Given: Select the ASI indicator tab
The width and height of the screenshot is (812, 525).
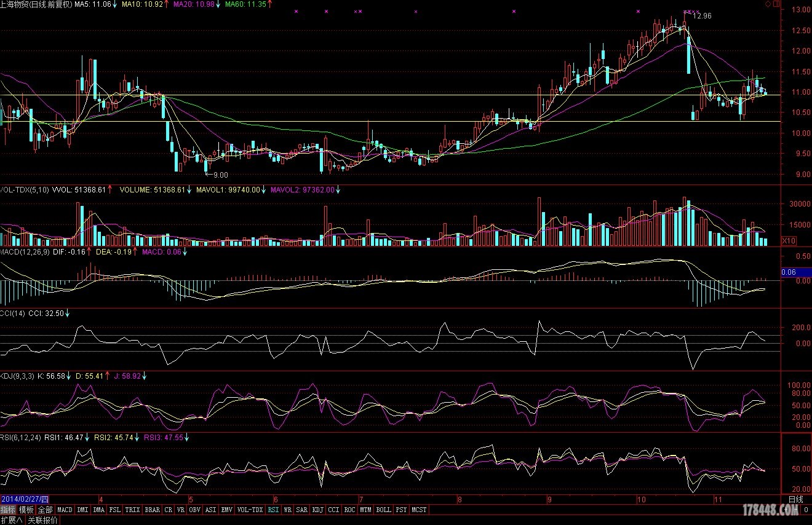Looking at the screenshot, I should 210,510.
